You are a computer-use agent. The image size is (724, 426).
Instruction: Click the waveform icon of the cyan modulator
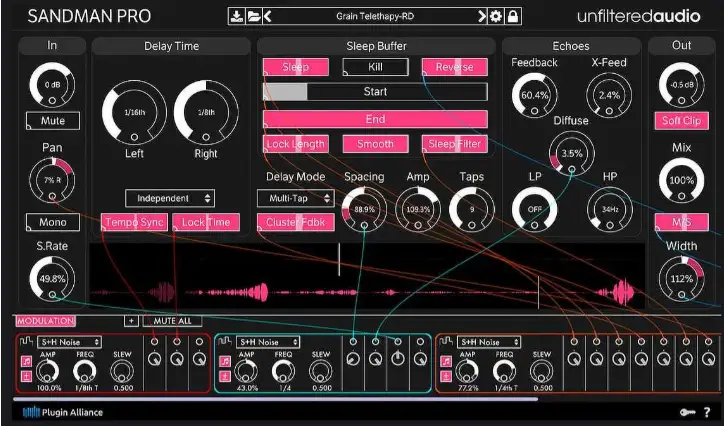pos(225,342)
